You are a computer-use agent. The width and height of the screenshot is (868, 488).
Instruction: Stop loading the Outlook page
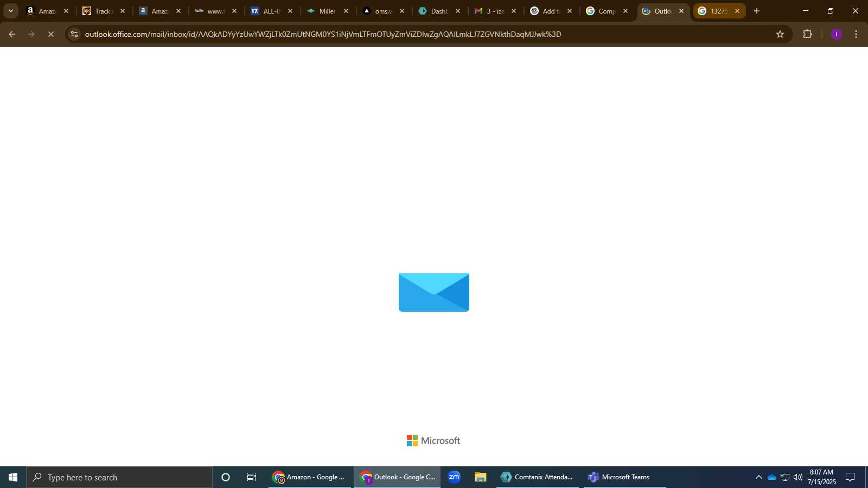[51, 34]
